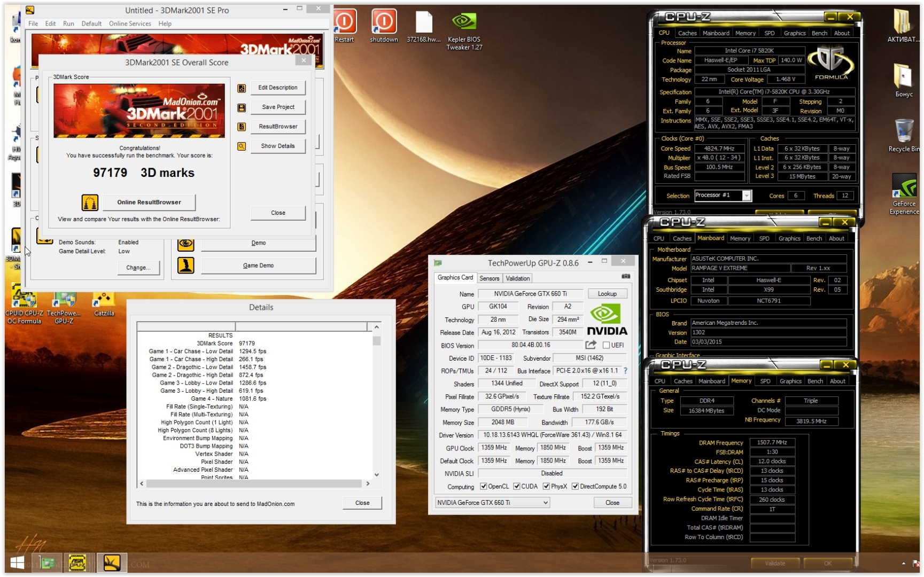Open the Бонус folder on desktop
This screenshot has width=924, height=577.
(904, 80)
